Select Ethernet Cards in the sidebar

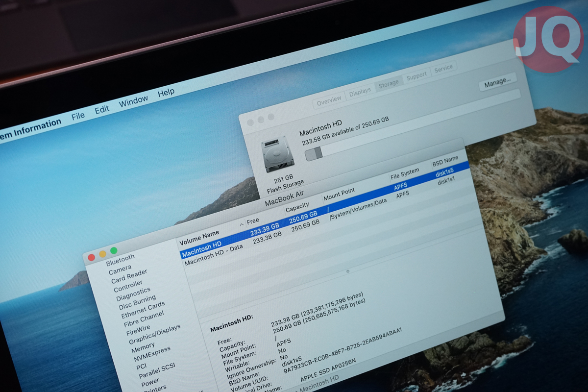pos(143,310)
